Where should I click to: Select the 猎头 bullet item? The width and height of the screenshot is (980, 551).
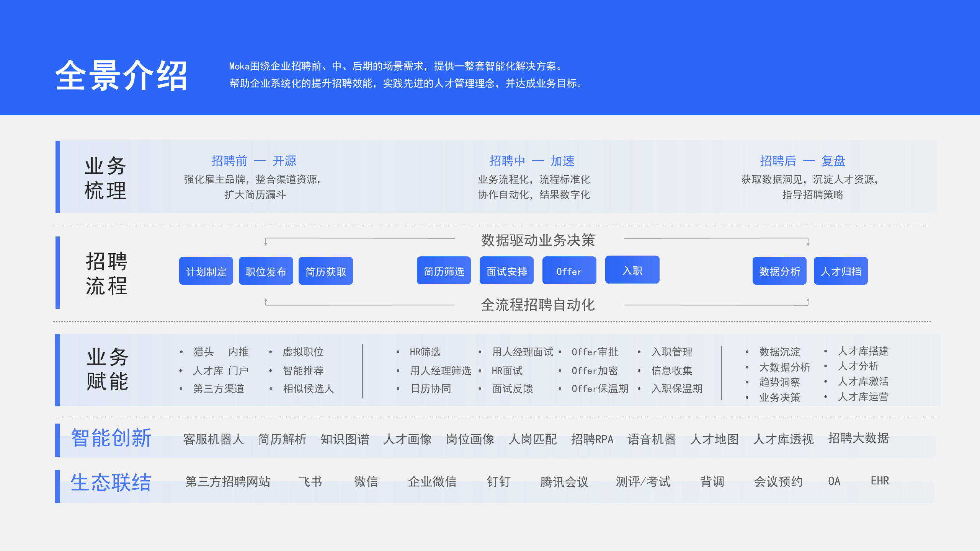tap(204, 352)
